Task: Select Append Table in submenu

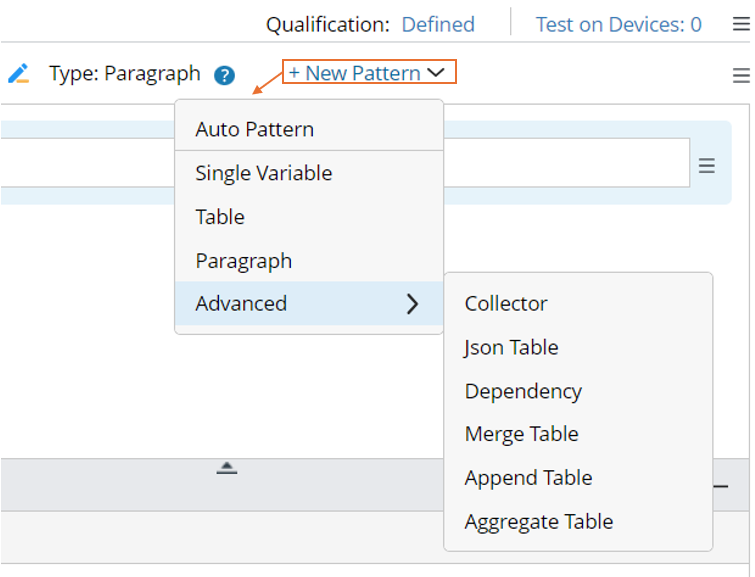Action: click(x=529, y=478)
